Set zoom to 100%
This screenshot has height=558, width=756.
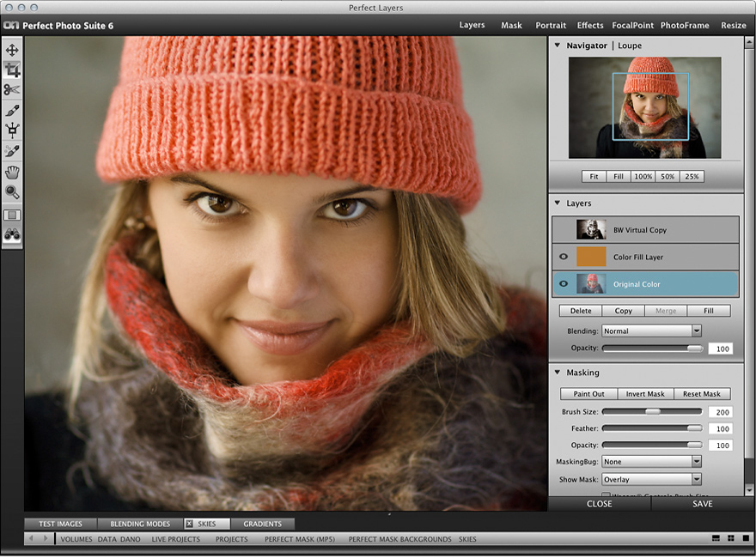pos(643,176)
